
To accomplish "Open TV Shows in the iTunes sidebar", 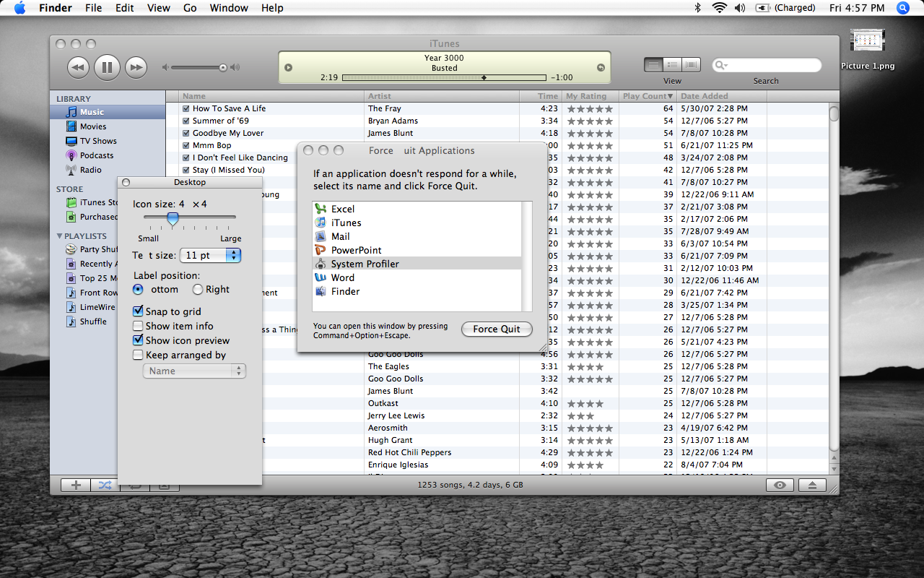I will (x=108, y=141).
